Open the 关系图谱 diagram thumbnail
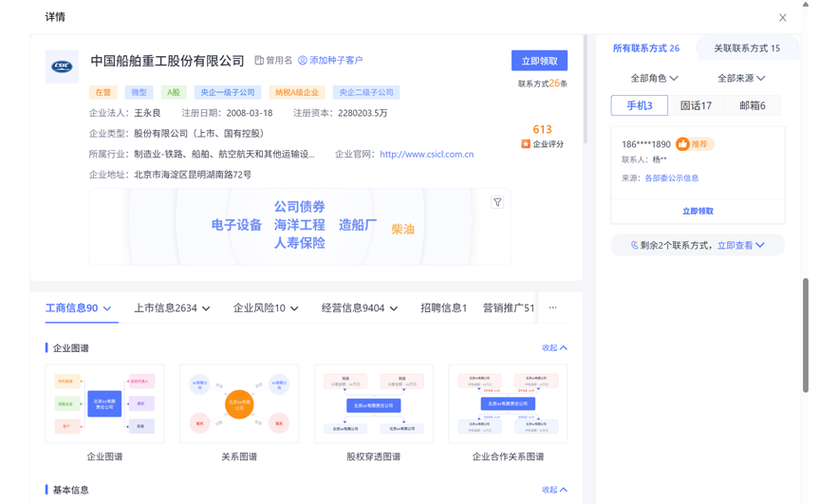The width and height of the screenshot is (837, 504). pyautogui.click(x=239, y=403)
